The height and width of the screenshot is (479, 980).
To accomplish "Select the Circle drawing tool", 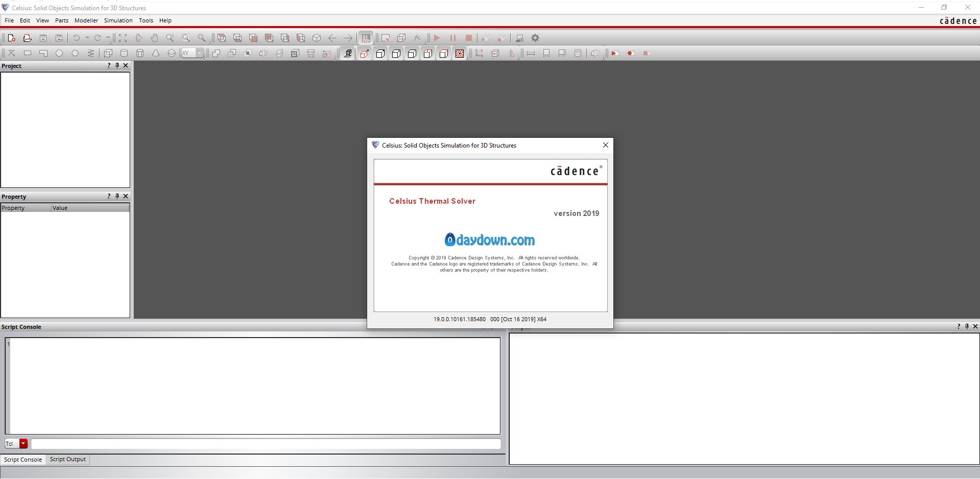I will [x=59, y=53].
